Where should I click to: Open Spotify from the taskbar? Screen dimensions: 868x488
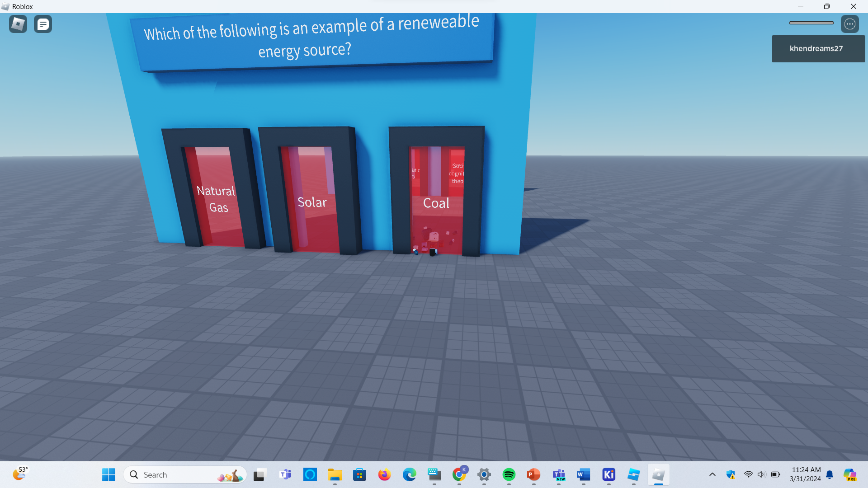pos(509,474)
